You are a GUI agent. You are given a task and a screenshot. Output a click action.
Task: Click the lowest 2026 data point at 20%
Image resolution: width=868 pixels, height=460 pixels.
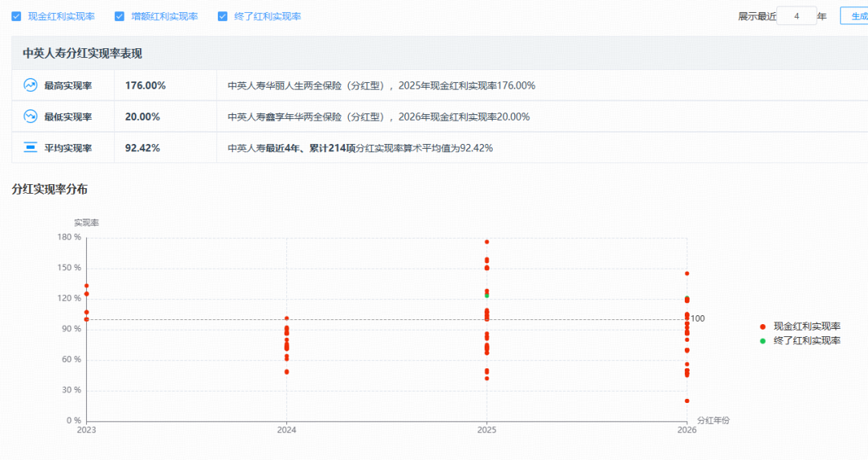(x=687, y=400)
